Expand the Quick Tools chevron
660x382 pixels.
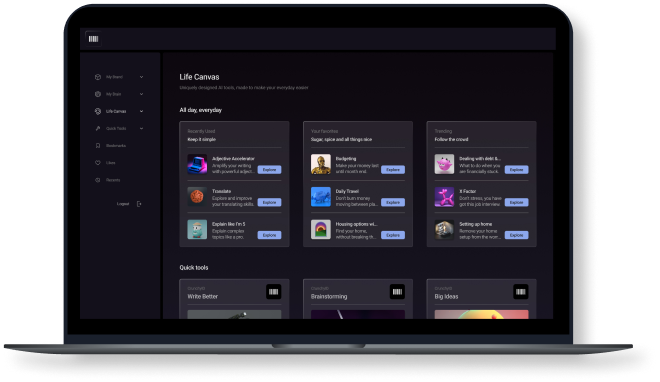click(x=141, y=128)
